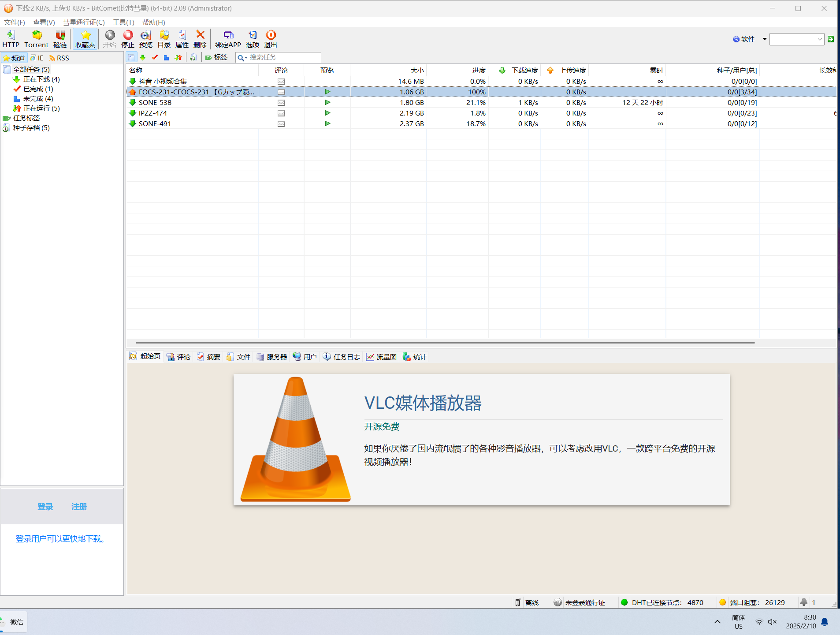
Task: Open the 服务器 bottom tab
Action: [x=272, y=357]
